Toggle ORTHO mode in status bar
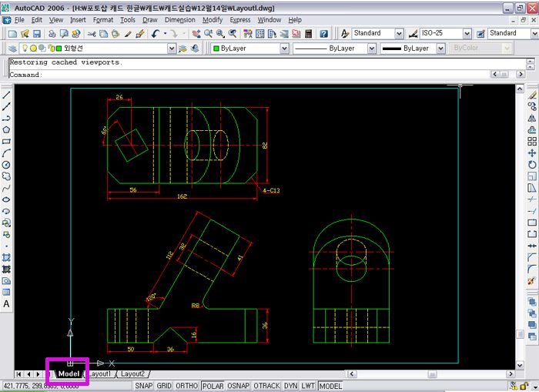The width and height of the screenshot is (539, 392). point(186,386)
